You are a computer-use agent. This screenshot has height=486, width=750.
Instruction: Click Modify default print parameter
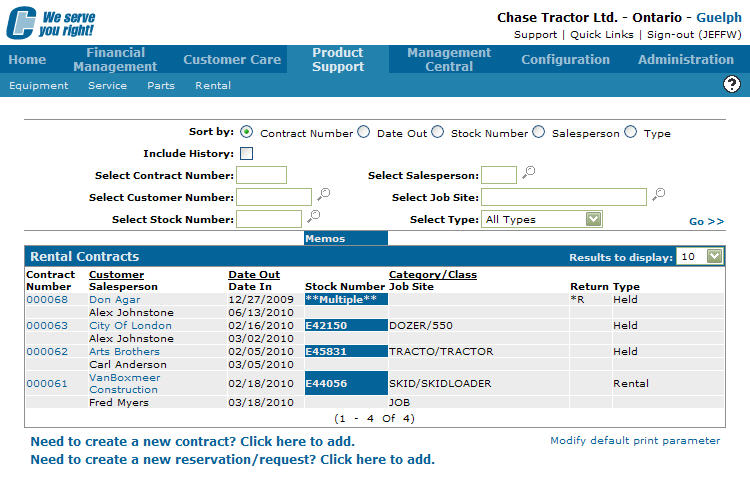(635, 441)
